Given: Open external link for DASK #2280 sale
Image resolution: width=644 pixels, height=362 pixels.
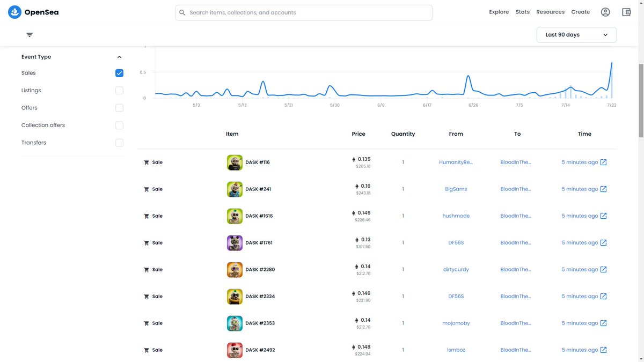Looking at the screenshot, I should (603, 269).
